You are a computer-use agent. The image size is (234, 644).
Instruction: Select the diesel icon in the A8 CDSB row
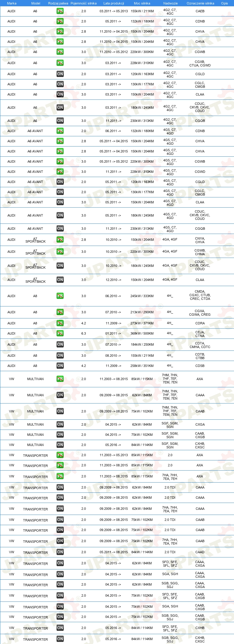coord(60,366)
